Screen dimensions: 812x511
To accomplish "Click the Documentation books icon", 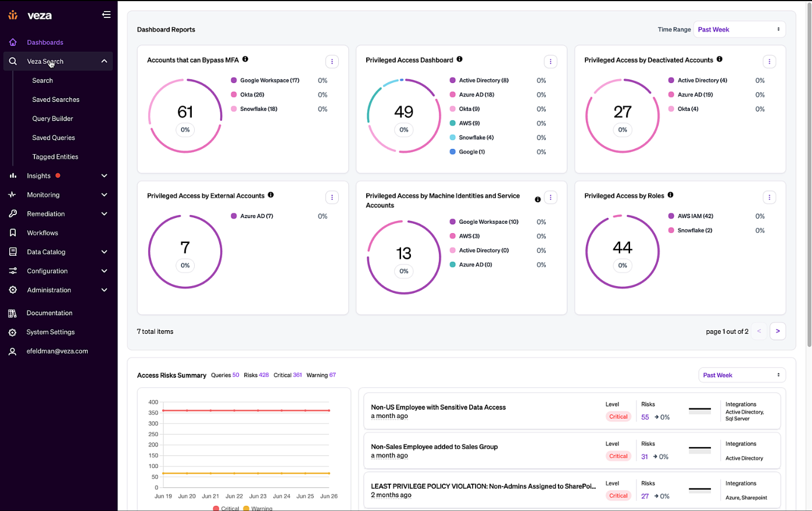I will pyautogui.click(x=13, y=313).
